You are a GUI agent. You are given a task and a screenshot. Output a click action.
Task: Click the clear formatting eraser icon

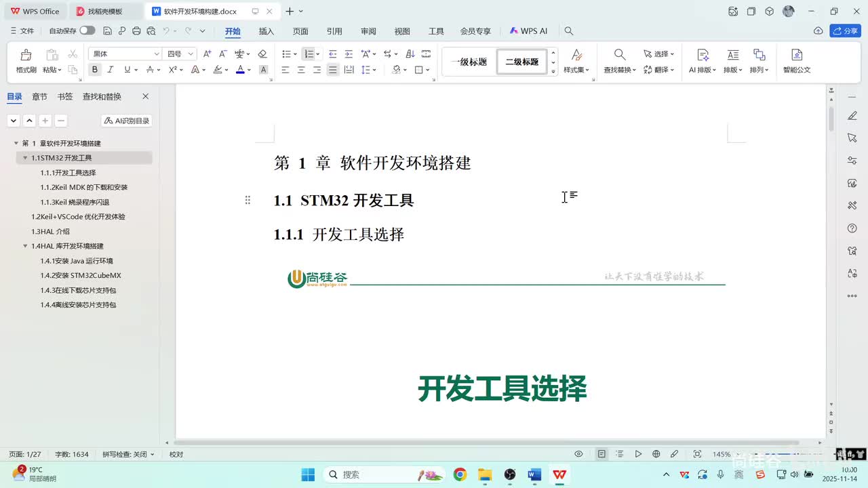point(262,54)
